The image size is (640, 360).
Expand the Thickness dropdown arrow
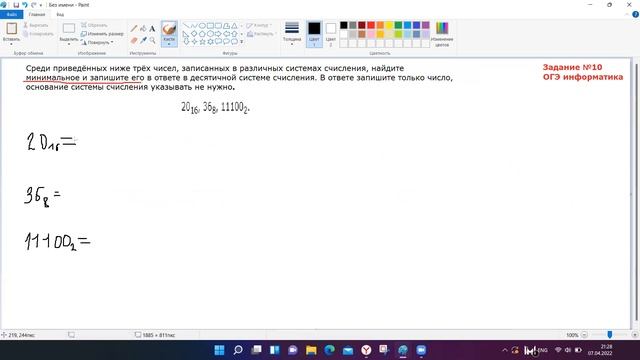pyautogui.click(x=292, y=44)
